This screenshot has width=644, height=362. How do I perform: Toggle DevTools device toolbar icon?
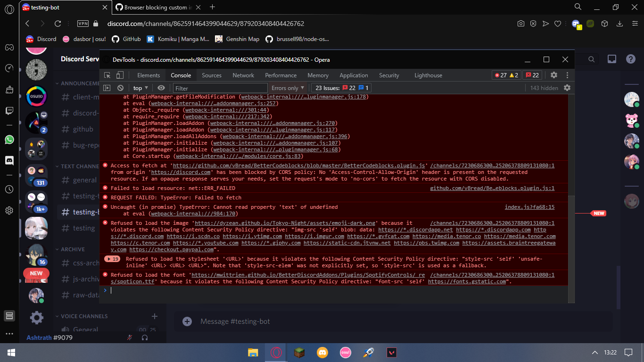(120, 75)
